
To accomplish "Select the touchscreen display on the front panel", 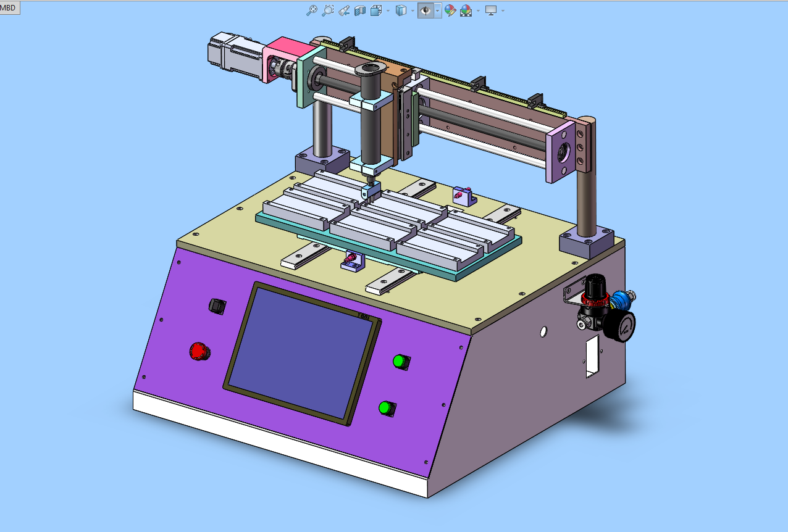I will 301,354.
